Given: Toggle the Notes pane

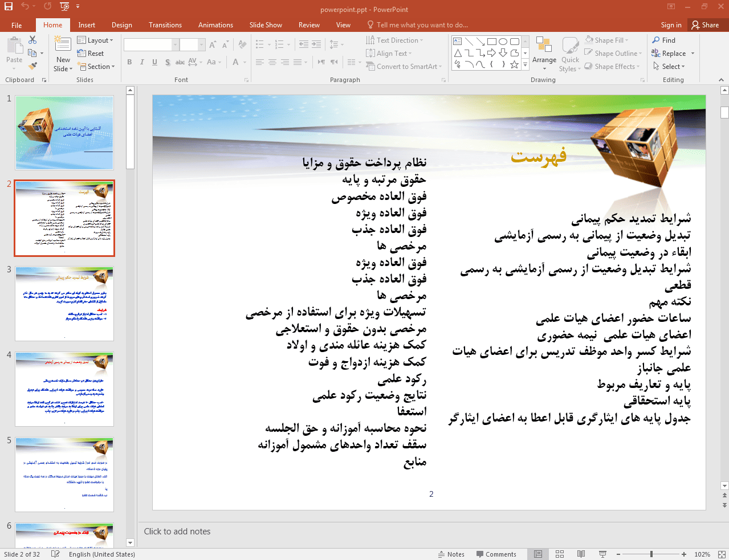Looking at the screenshot, I should click(x=451, y=554).
